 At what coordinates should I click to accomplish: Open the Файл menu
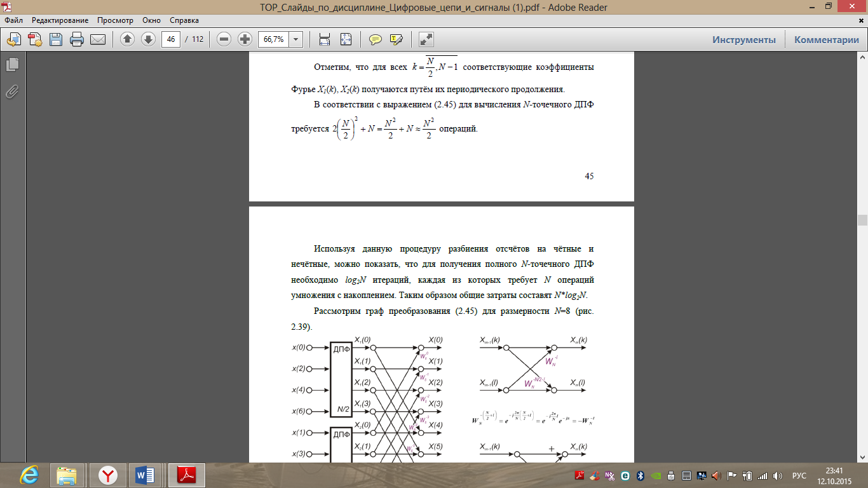tap(13, 20)
